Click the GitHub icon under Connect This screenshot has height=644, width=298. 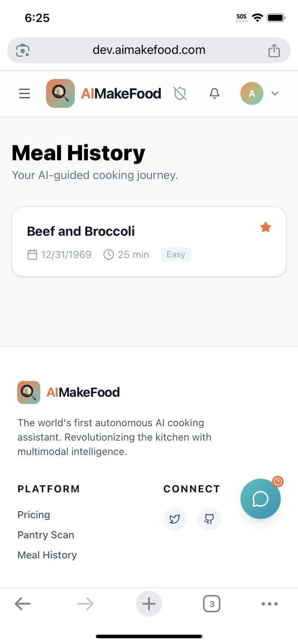(x=209, y=519)
